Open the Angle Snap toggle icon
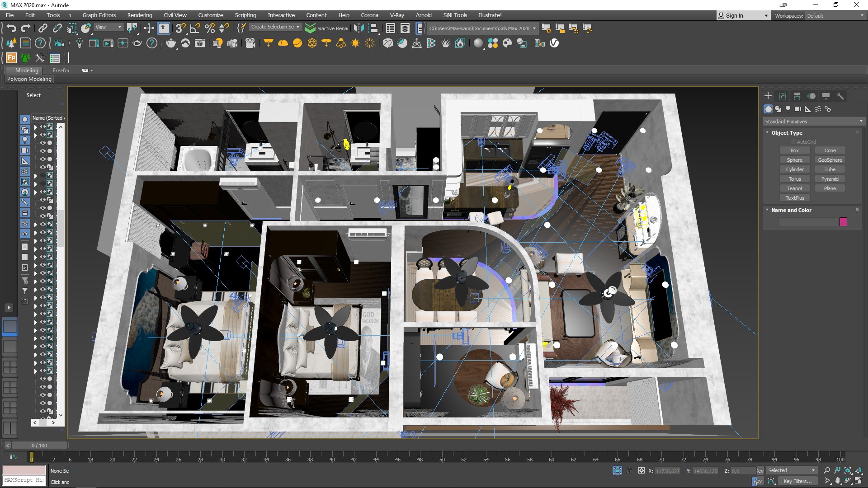 pyautogui.click(x=195, y=28)
